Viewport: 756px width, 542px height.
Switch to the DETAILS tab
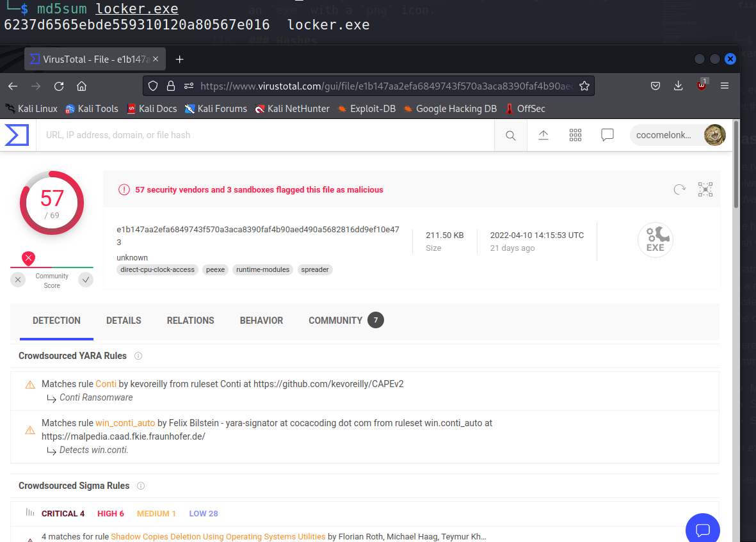click(x=124, y=321)
